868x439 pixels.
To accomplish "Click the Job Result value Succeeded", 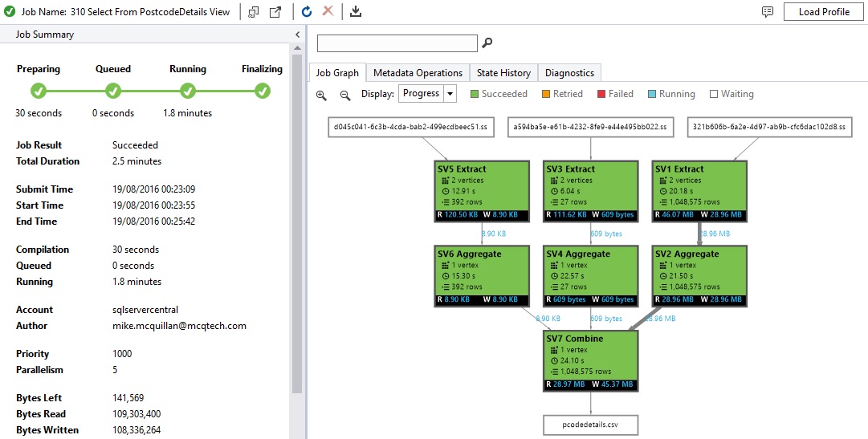I will click(135, 145).
